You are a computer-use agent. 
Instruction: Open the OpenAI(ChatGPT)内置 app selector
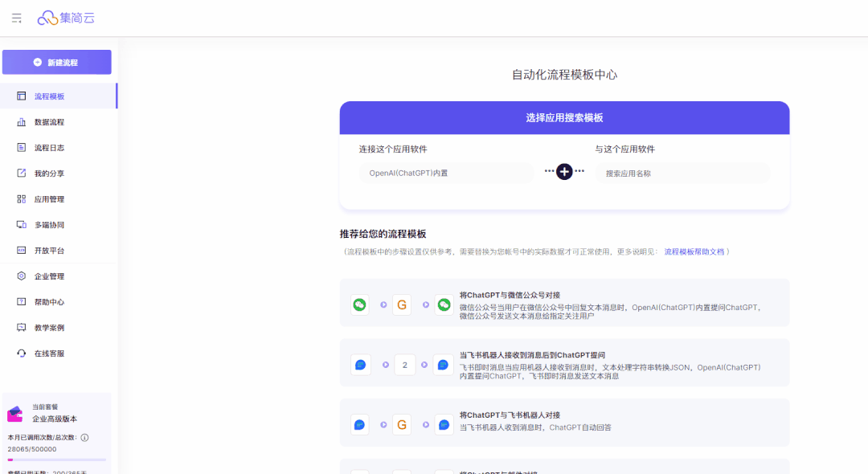445,173
